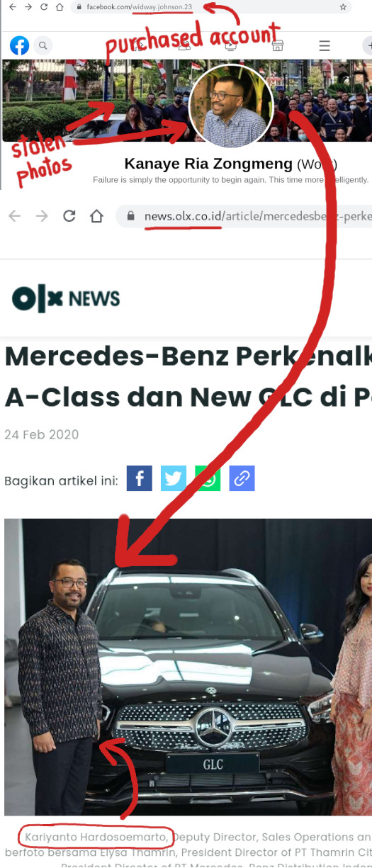
Task: Click the home icon of lower browser
Action: coord(96,216)
